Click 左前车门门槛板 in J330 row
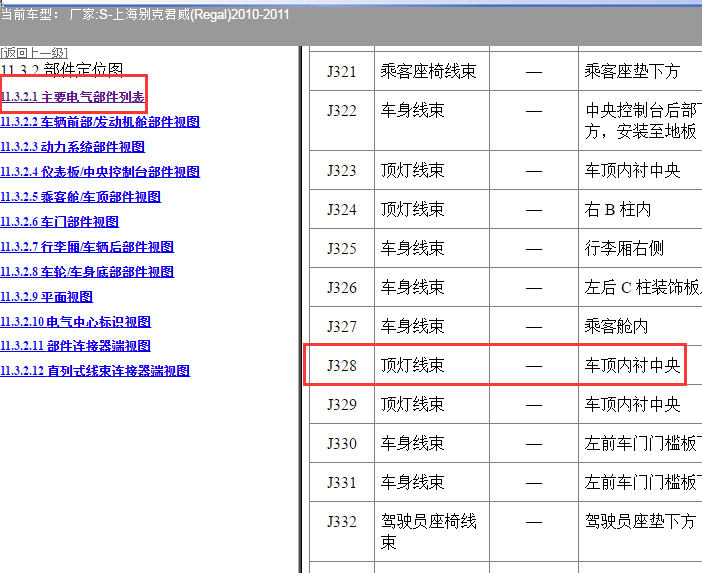Viewport: 702px width, 573px height. click(643, 443)
